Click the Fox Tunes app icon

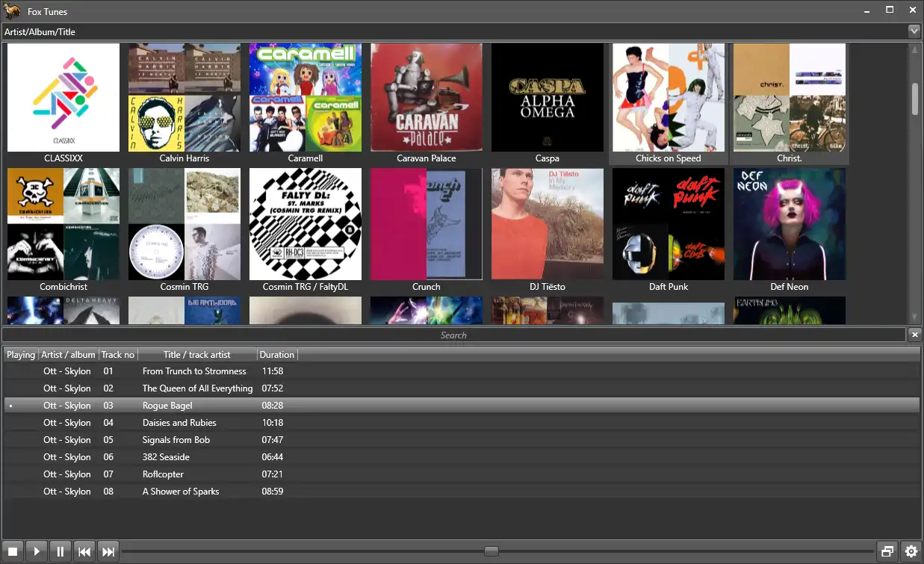[x=12, y=10]
